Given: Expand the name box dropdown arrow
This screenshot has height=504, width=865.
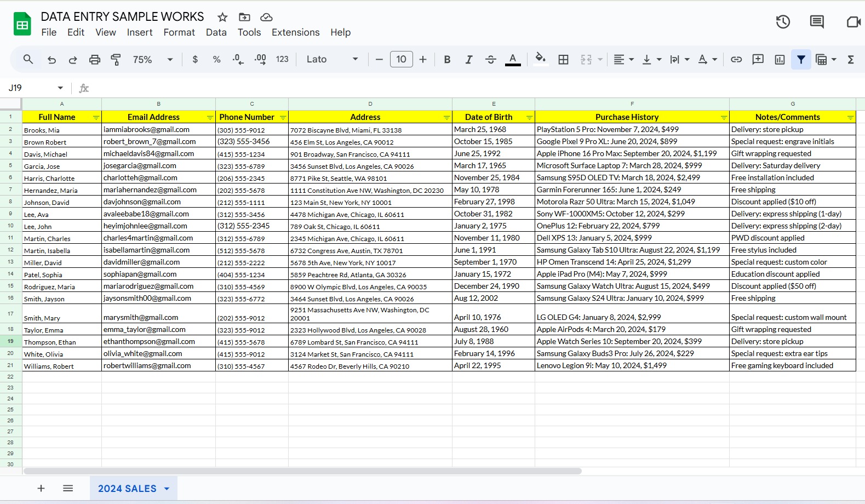Looking at the screenshot, I should (x=60, y=88).
